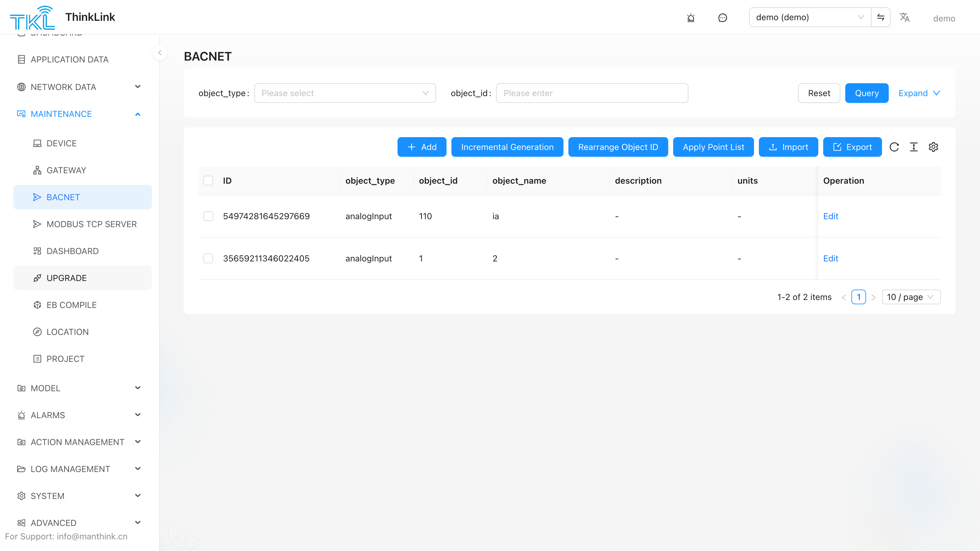Open UPGRADE menu item
The height and width of the screenshot is (551, 980).
point(83,278)
